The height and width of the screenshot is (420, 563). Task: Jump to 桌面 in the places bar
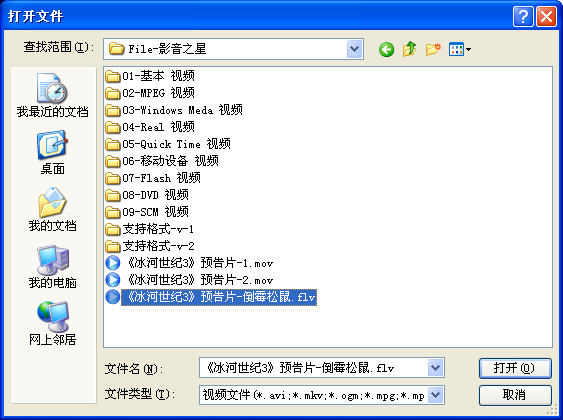tap(52, 152)
